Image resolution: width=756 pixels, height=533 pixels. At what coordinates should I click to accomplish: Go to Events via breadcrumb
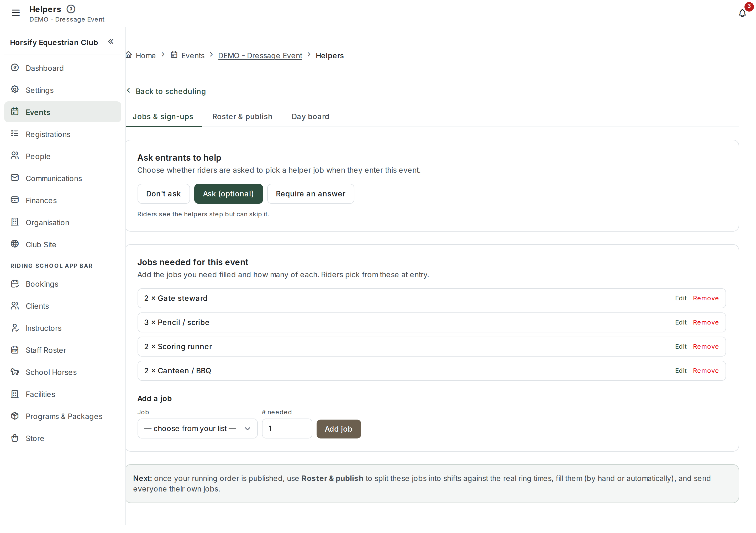(193, 56)
